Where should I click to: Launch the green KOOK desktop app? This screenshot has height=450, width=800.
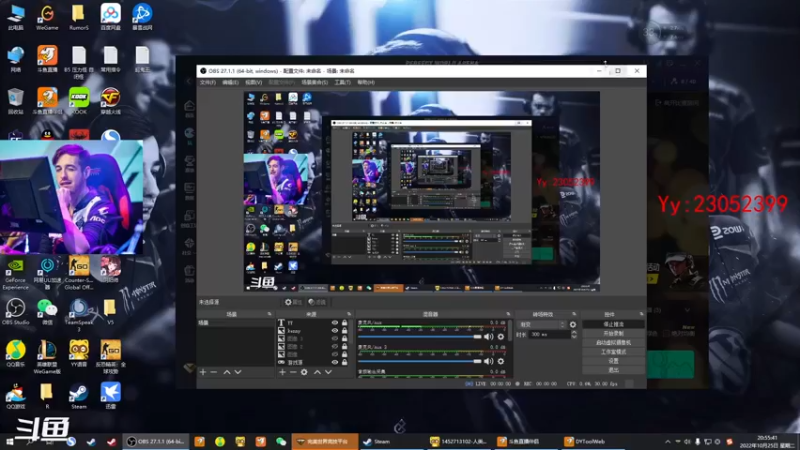[x=79, y=101]
